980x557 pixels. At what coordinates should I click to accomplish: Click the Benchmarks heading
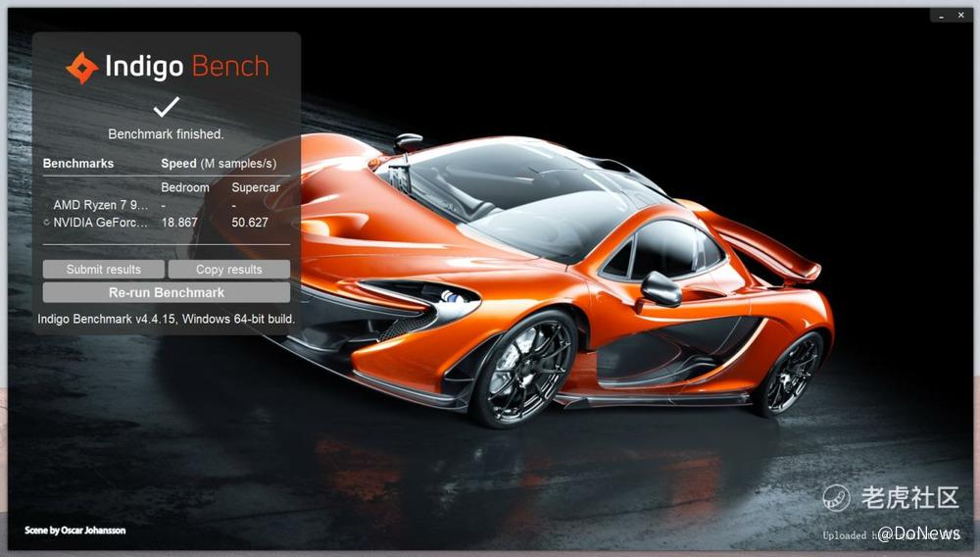[78, 164]
